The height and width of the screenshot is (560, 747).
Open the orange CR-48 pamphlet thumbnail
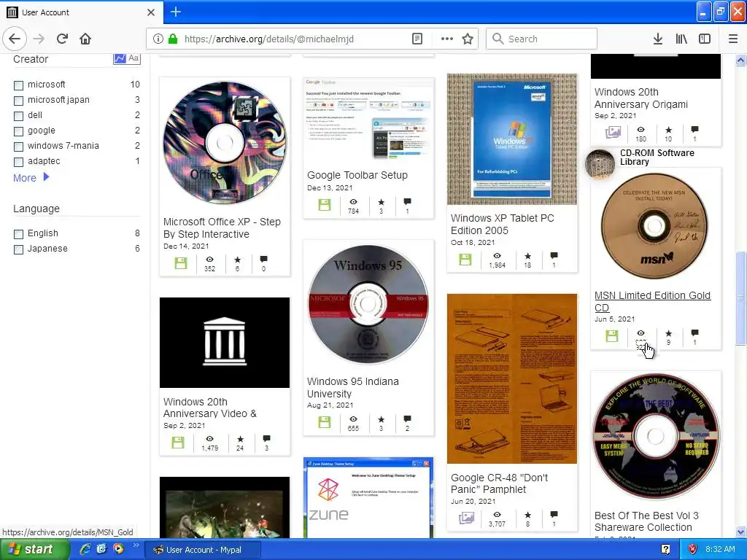click(511, 378)
